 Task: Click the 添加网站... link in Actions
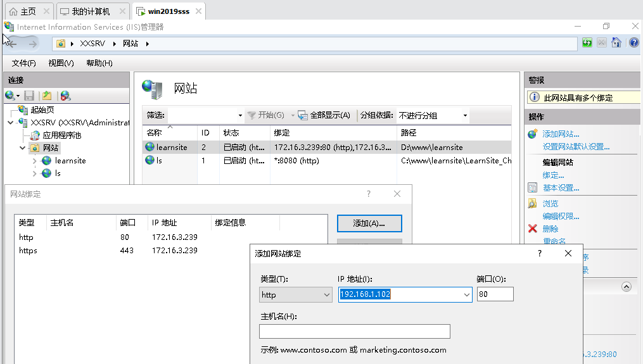(561, 134)
